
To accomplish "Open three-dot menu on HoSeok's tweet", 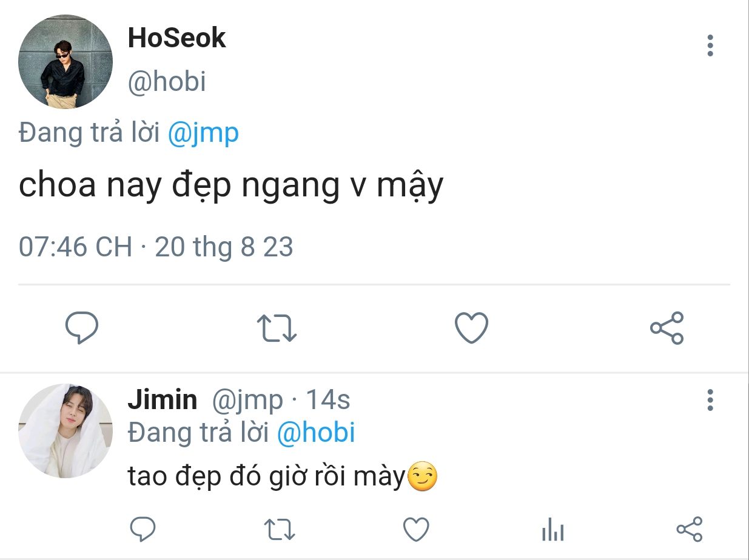I will (x=710, y=45).
